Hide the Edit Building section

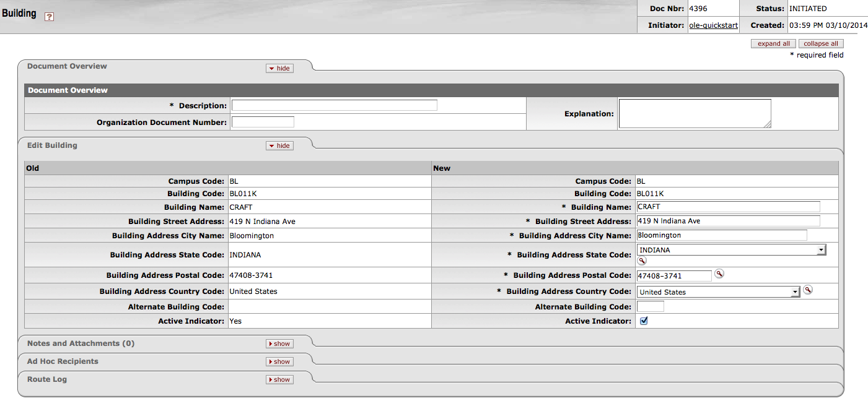[x=279, y=145]
